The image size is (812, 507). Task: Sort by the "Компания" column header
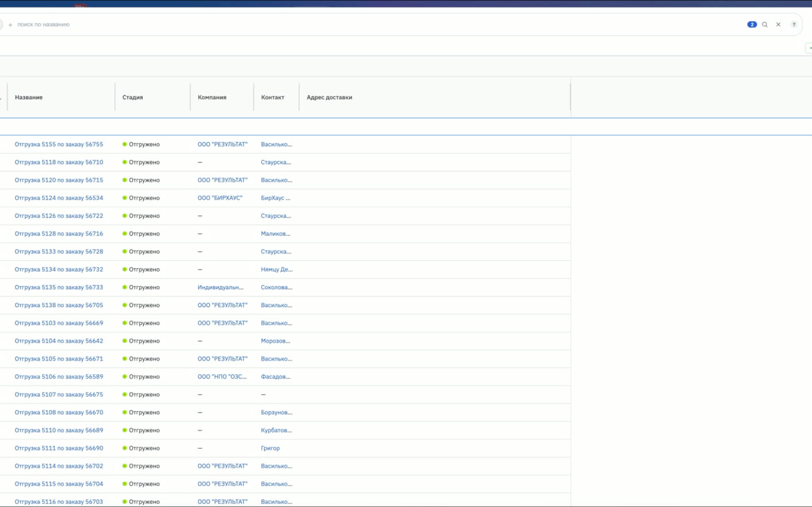tap(212, 97)
